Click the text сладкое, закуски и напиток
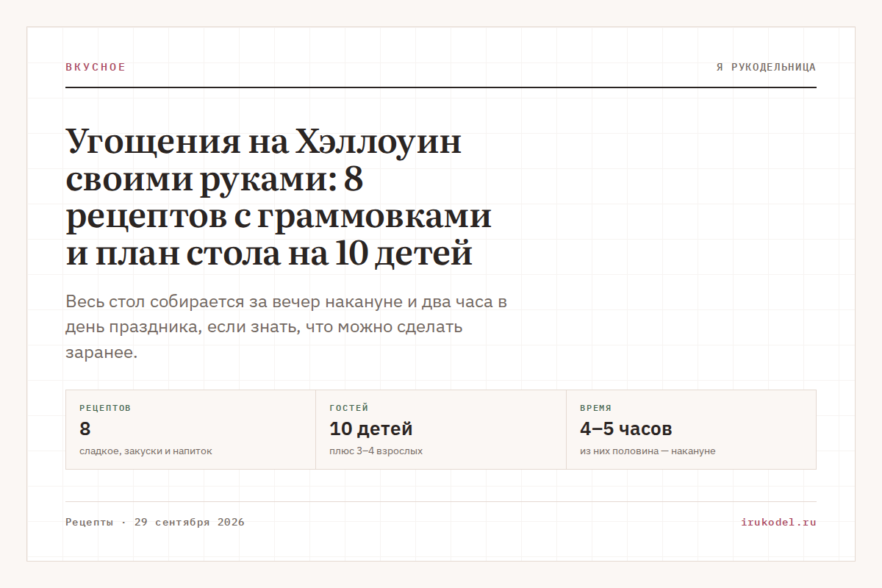 click(x=146, y=451)
